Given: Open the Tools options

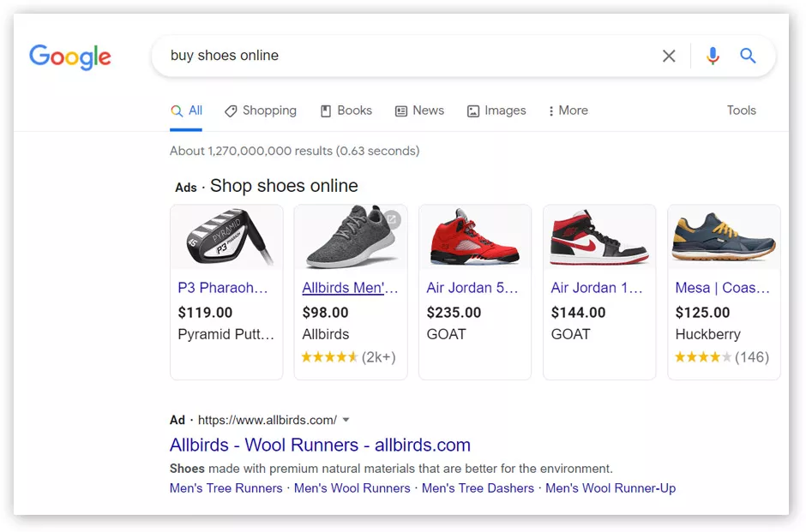Looking at the screenshot, I should click(741, 111).
